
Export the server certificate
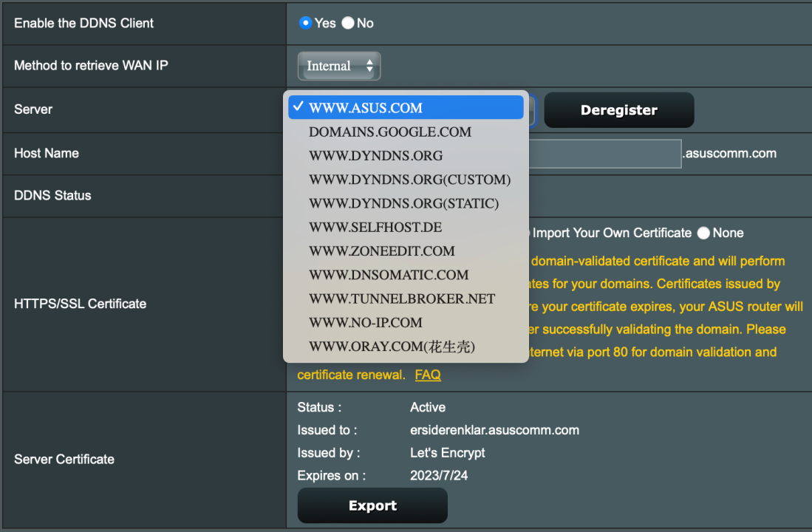point(372,505)
